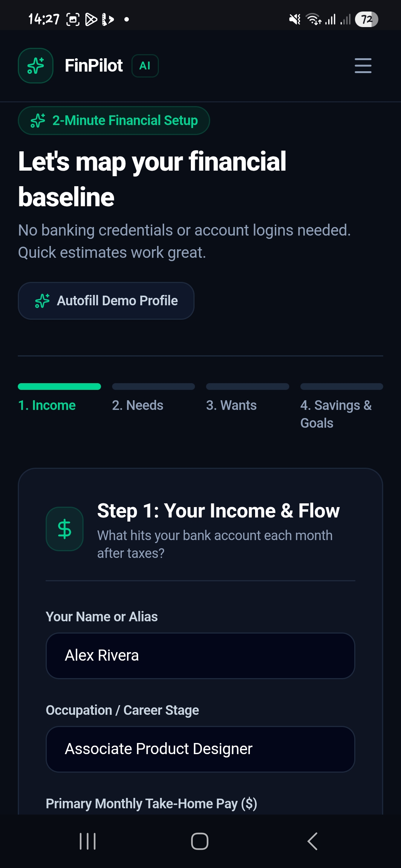Click the green Income progress bar
The height and width of the screenshot is (868, 401).
point(59,387)
